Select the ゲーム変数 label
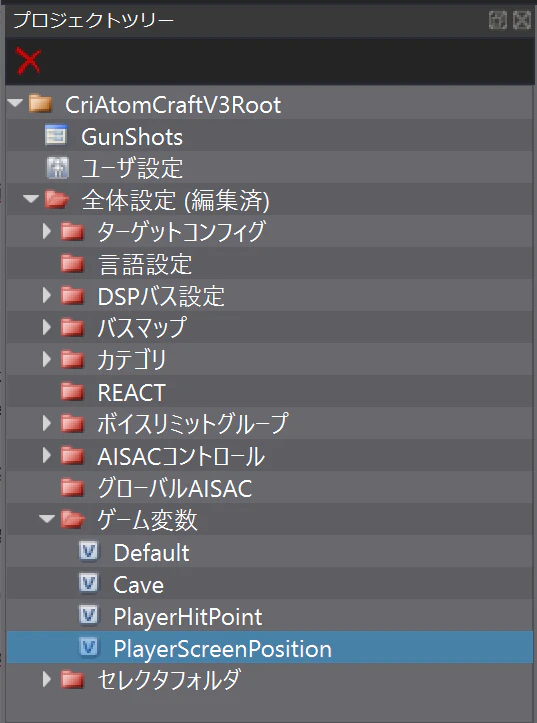This screenshot has height=723, width=537. click(148, 521)
